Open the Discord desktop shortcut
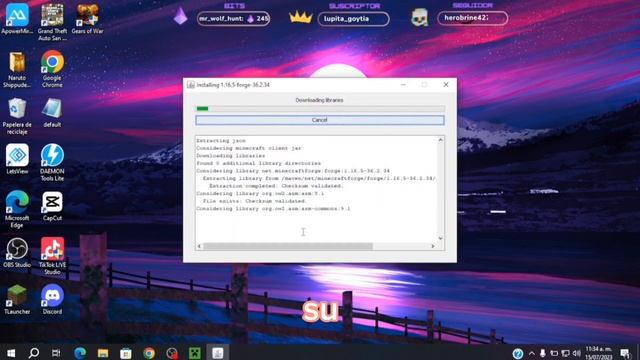Image resolution: width=640 pixels, height=360 pixels. [x=52, y=300]
